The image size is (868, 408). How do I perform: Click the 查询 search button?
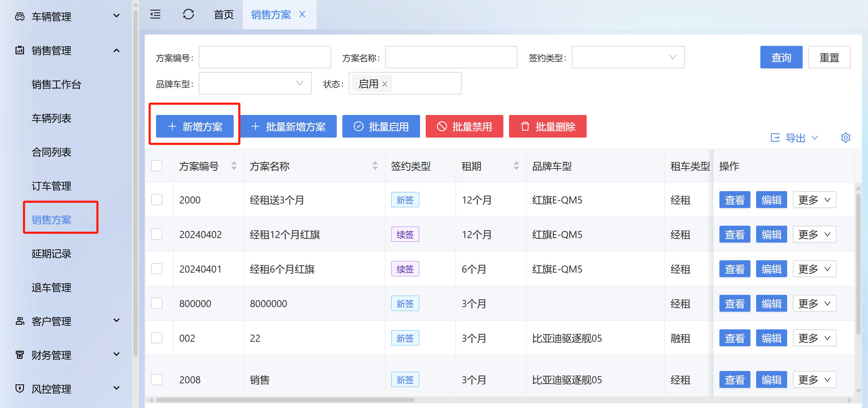(x=781, y=57)
